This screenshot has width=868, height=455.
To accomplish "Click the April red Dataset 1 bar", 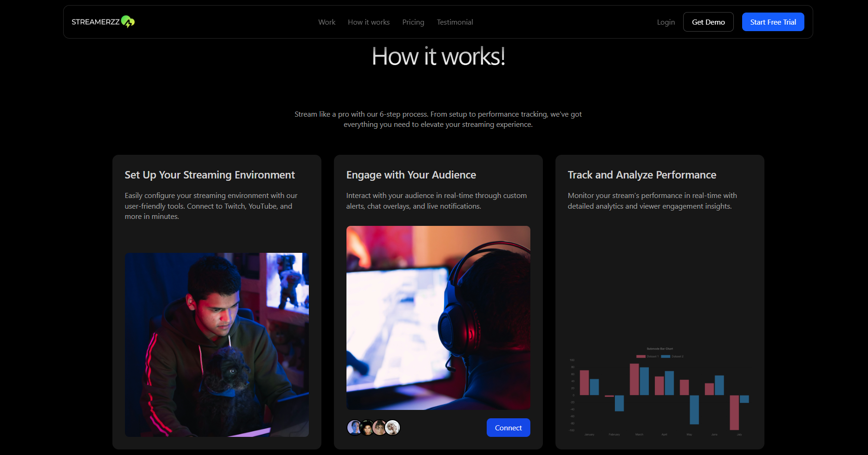I will [x=659, y=386].
